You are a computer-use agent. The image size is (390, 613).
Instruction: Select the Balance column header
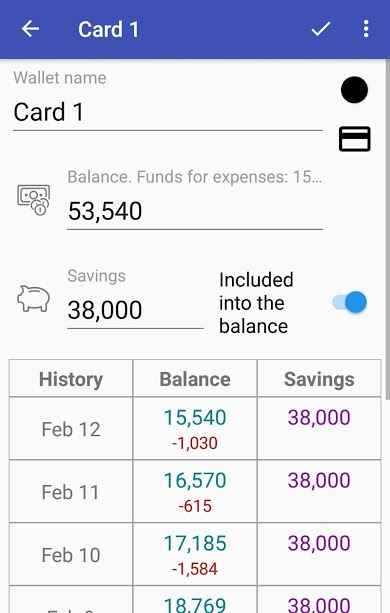195,379
